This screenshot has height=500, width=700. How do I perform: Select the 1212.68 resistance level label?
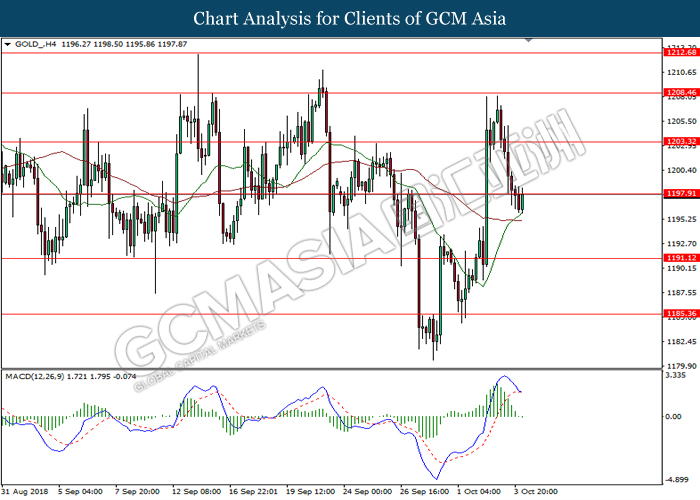pos(681,53)
